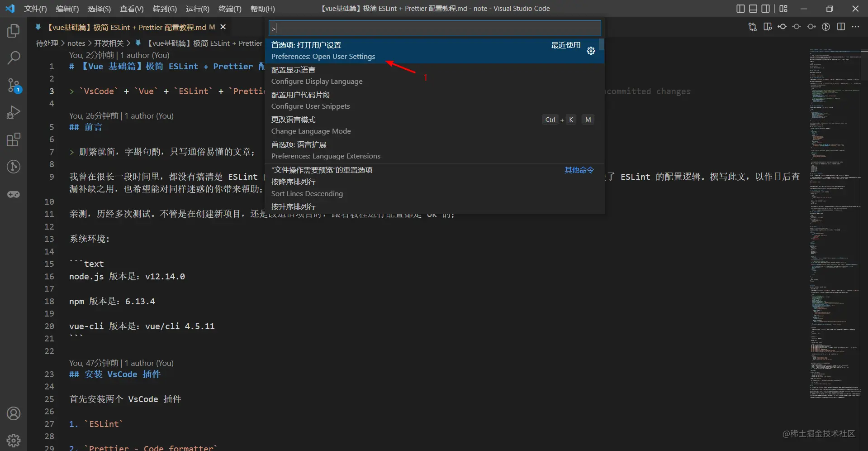Viewport: 868px width, 451px height.
Task: Select 按升序排列行 command entry
Action: [434, 207]
